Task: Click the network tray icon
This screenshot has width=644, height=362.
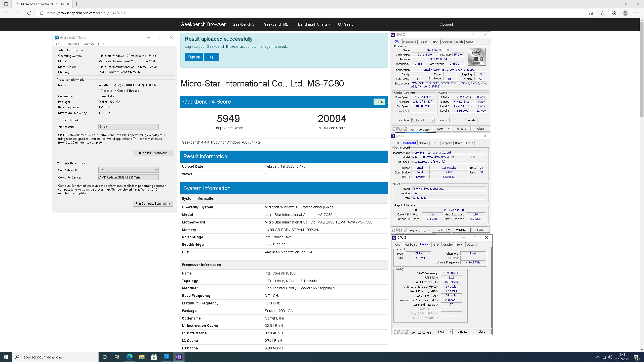Action: [604, 357]
